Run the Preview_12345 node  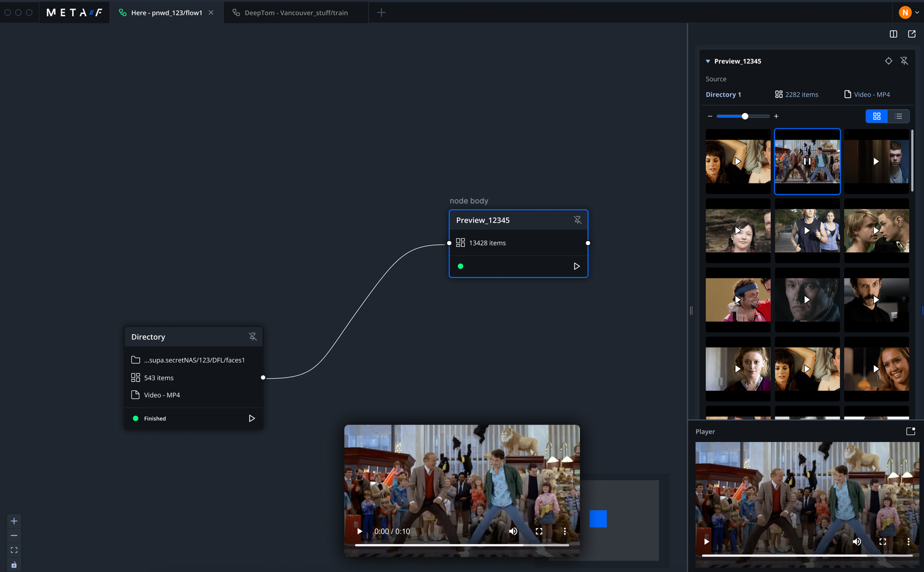pos(576,266)
